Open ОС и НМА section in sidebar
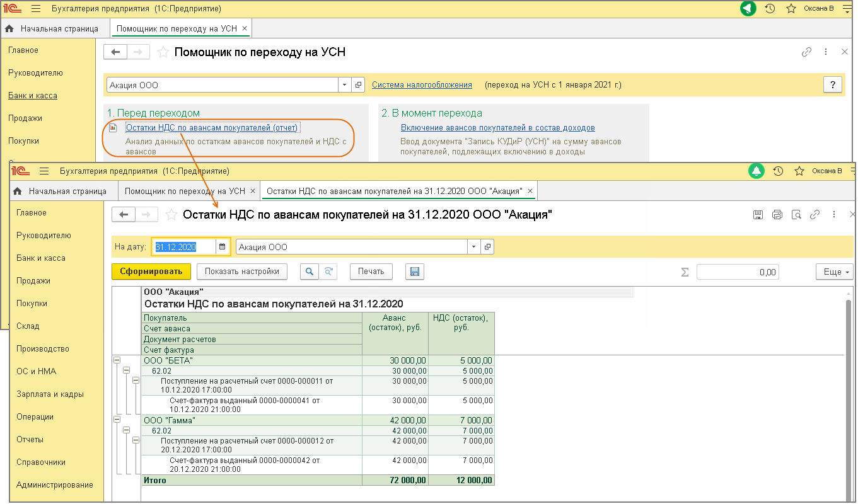The height and width of the screenshot is (504, 858). pyautogui.click(x=36, y=372)
